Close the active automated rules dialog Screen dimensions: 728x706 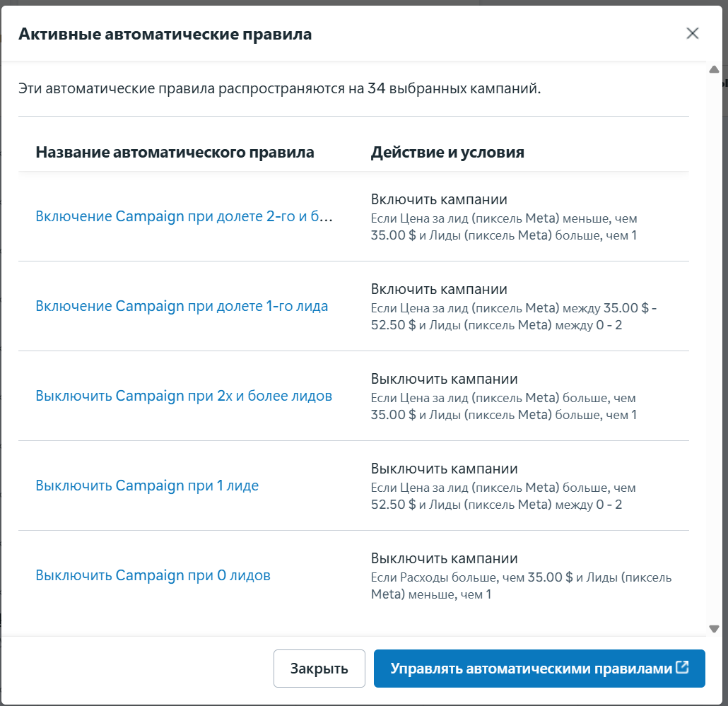692,33
